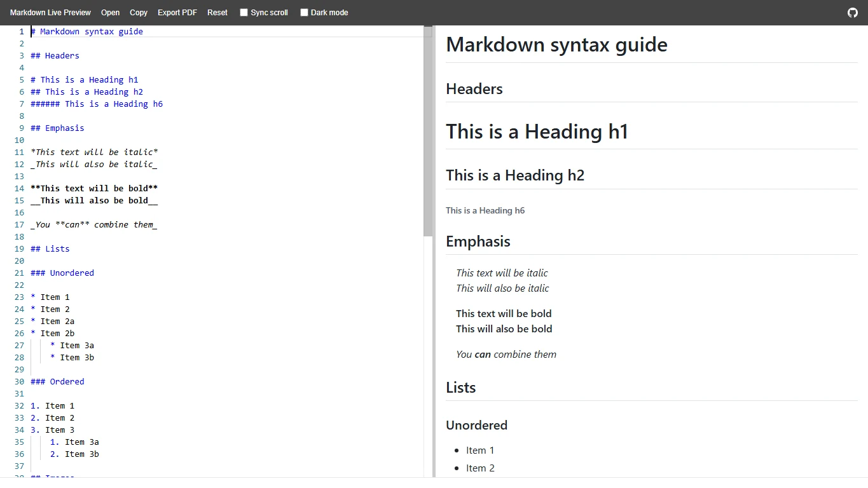Click the '## Emphasis' line in editor
868x488 pixels.
(x=57, y=128)
